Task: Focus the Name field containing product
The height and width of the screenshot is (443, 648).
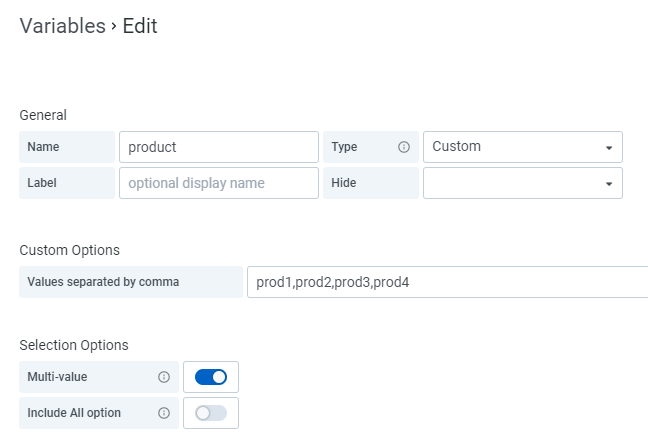Action: tap(218, 147)
